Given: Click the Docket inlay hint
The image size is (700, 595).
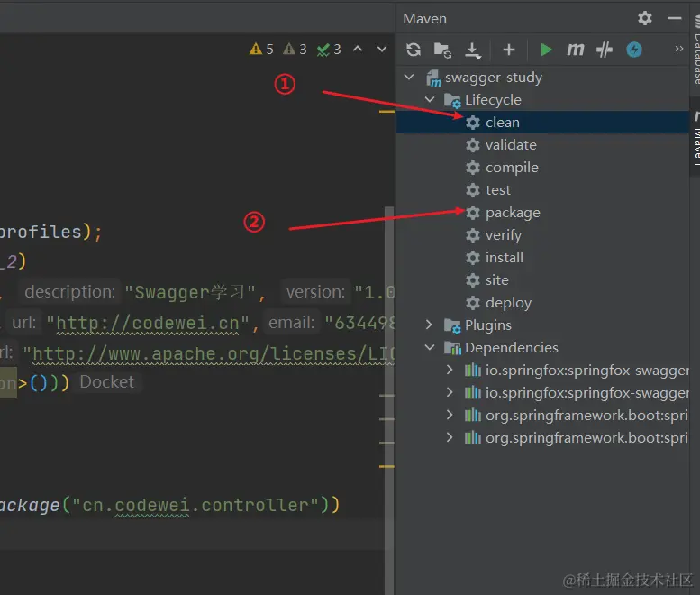Looking at the screenshot, I should (x=106, y=382).
